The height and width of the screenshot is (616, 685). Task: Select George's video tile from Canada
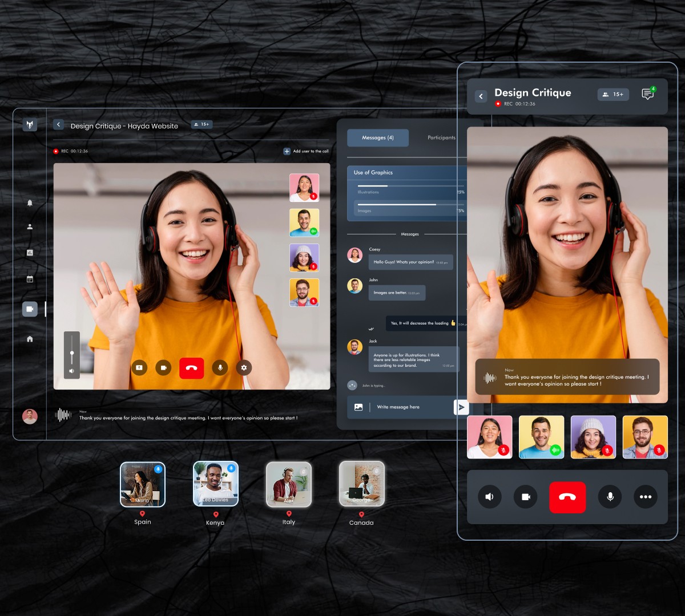tap(362, 484)
